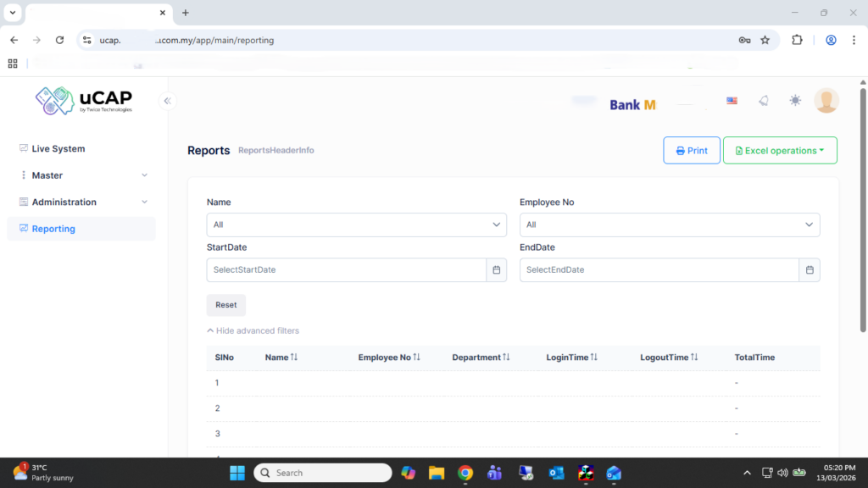
Task: Open the user profile avatar
Action: (x=826, y=101)
